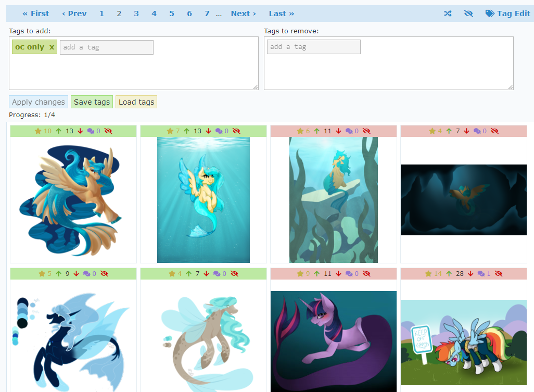Screen dimensions: 534x392
Task: Hide the Twilight Sparkle mermaid image
Action: coord(366,274)
